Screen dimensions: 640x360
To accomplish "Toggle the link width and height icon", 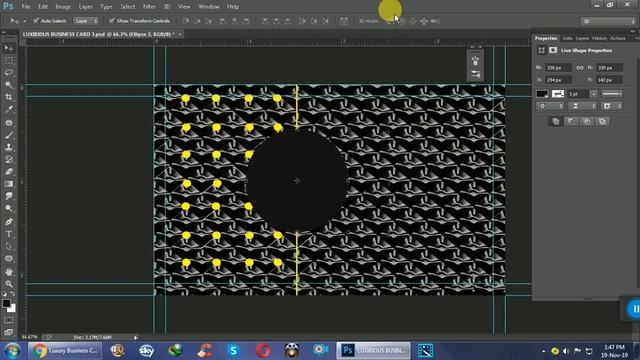I will click(x=580, y=67).
